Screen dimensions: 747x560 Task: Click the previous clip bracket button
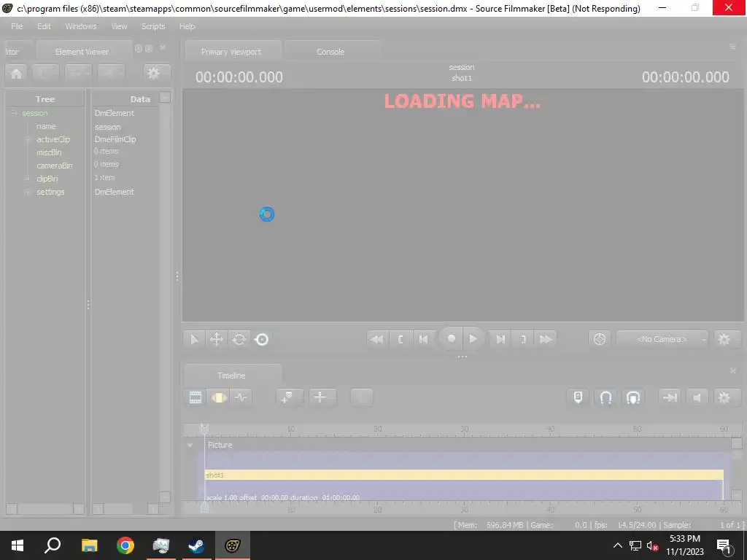(x=400, y=339)
